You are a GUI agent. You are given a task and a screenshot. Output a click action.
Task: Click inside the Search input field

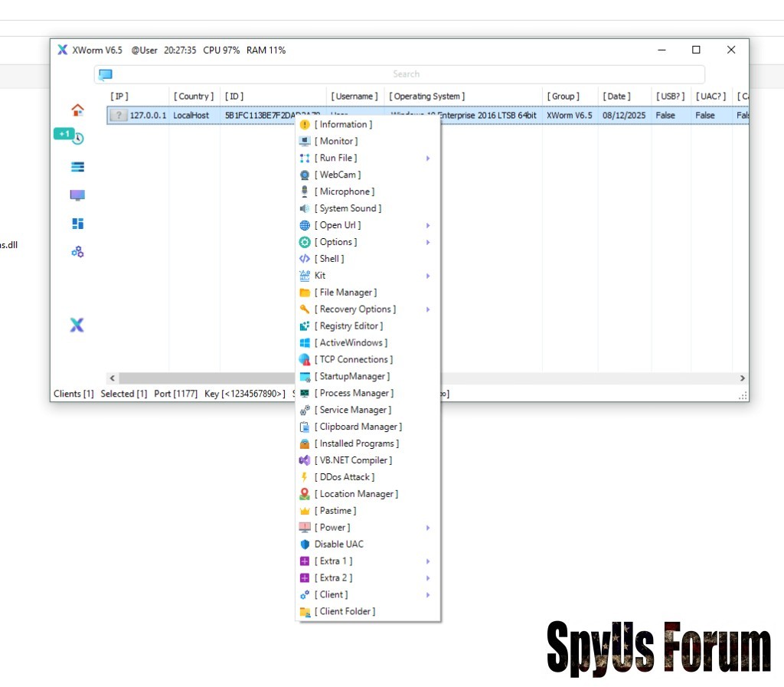coord(406,74)
